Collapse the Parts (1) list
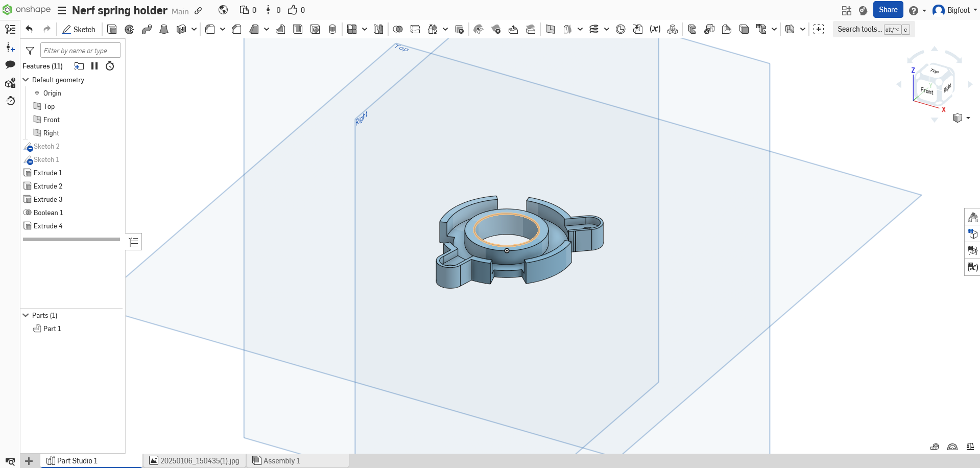 coord(26,315)
